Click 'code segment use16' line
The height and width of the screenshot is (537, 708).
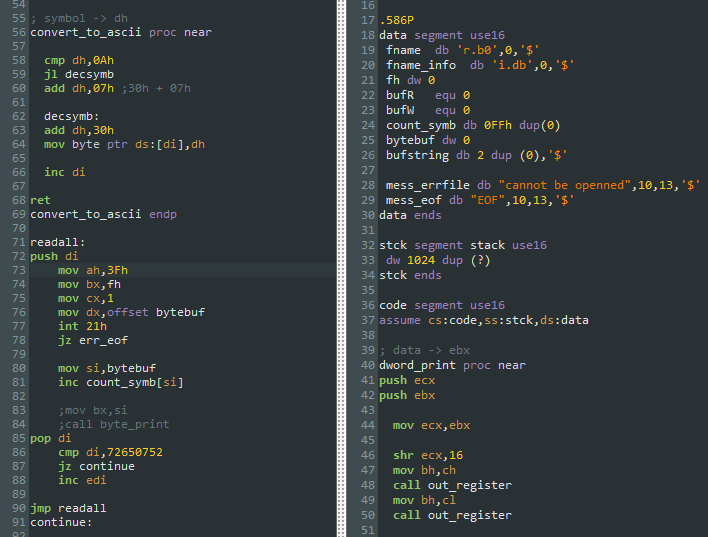point(442,305)
